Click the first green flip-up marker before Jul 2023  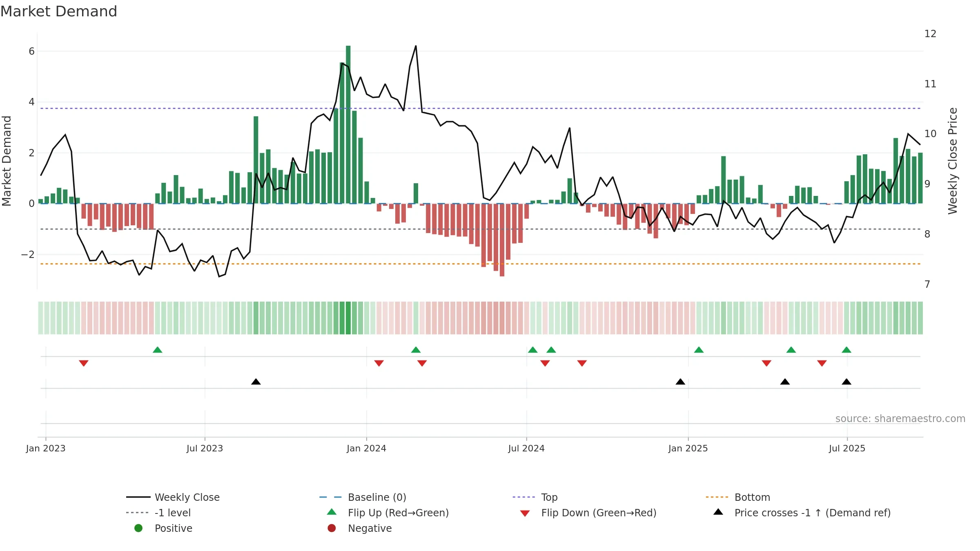pyautogui.click(x=158, y=350)
